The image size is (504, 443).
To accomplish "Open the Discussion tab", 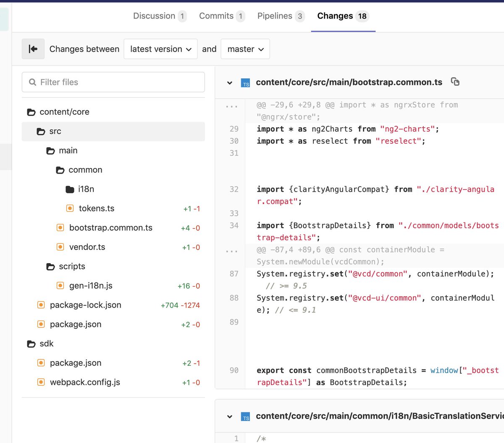I will 160,16.
